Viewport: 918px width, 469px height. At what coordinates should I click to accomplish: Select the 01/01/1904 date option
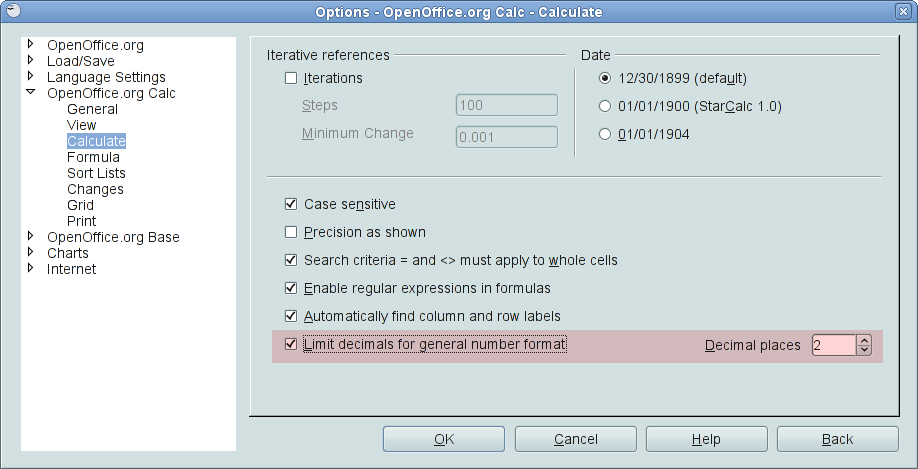click(x=604, y=134)
